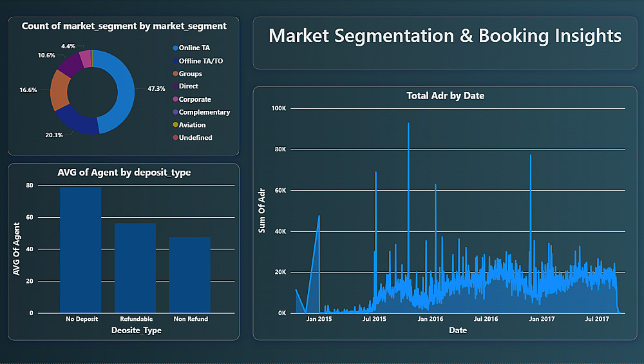Click the Jan 2015 date label

pyautogui.click(x=319, y=319)
